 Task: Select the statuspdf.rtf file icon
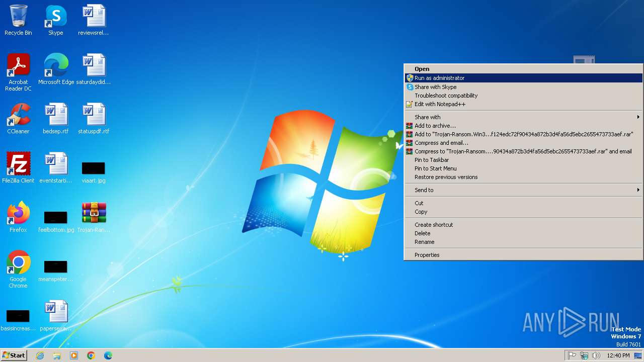pyautogui.click(x=94, y=119)
